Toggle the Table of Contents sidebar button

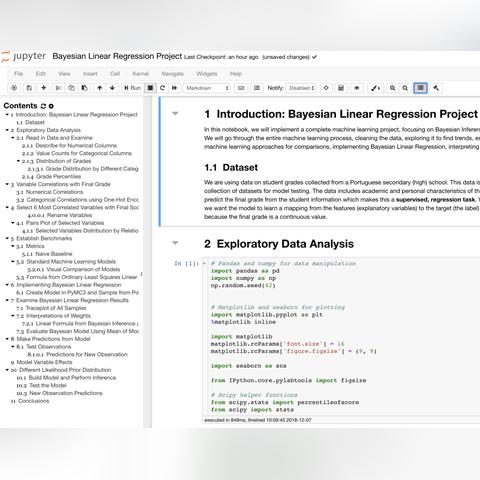(420, 88)
